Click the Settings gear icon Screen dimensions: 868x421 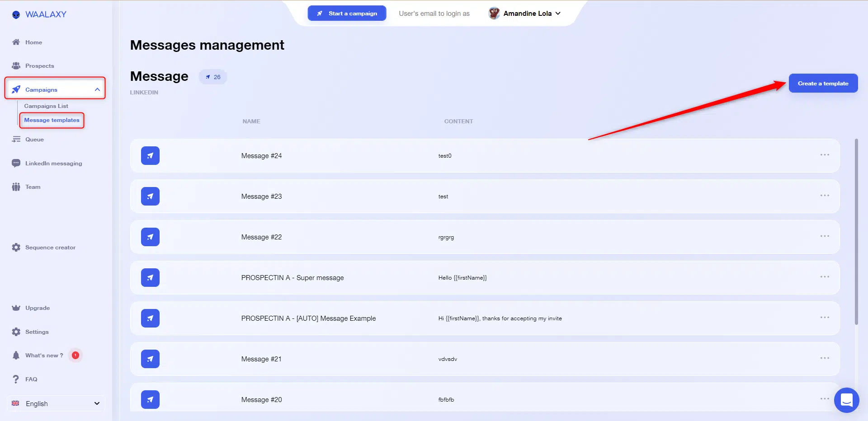click(x=16, y=332)
